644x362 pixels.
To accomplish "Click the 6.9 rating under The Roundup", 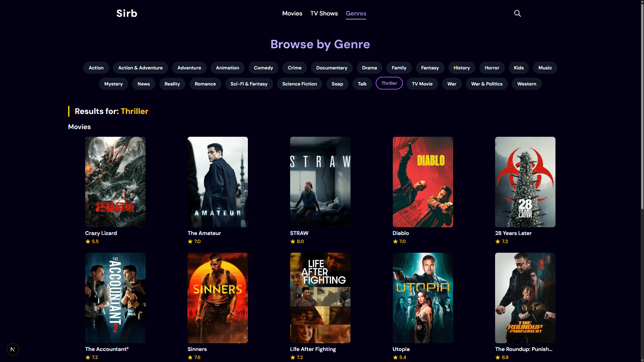I will 502,357.
